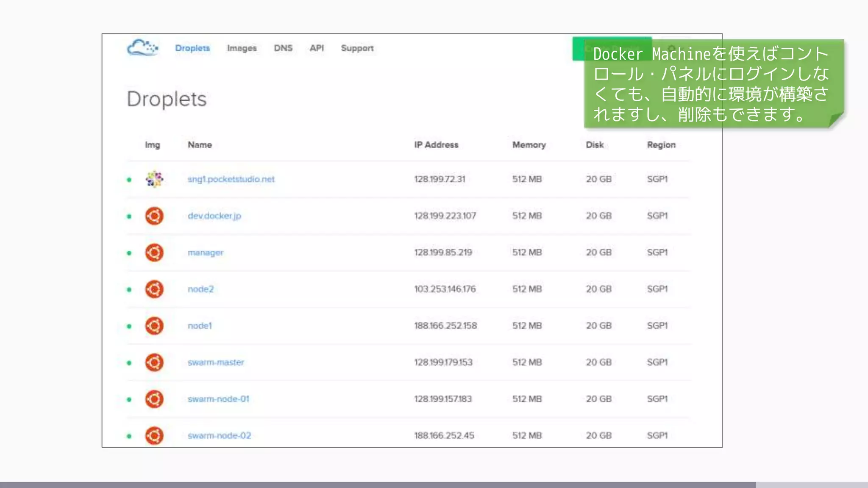Open the manager droplet link

206,252
